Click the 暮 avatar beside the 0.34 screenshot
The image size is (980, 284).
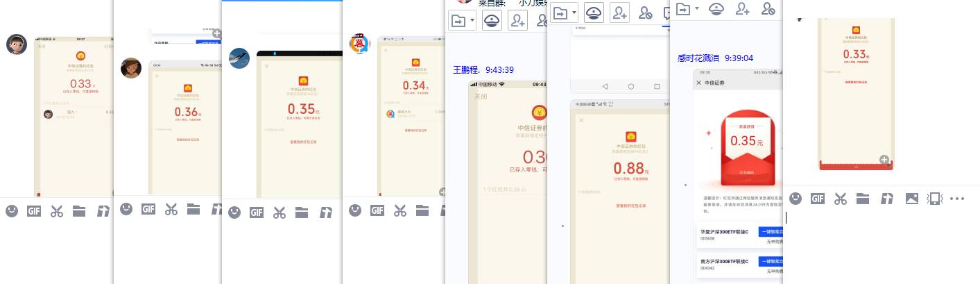pyautogui.click(x=359, y=44)
